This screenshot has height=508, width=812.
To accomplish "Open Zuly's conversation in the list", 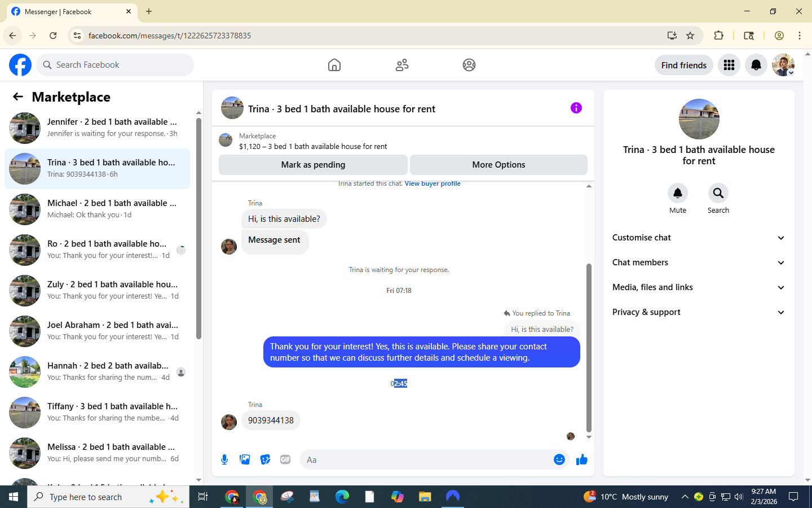I will pyautogui.click(x=97, y=291).
